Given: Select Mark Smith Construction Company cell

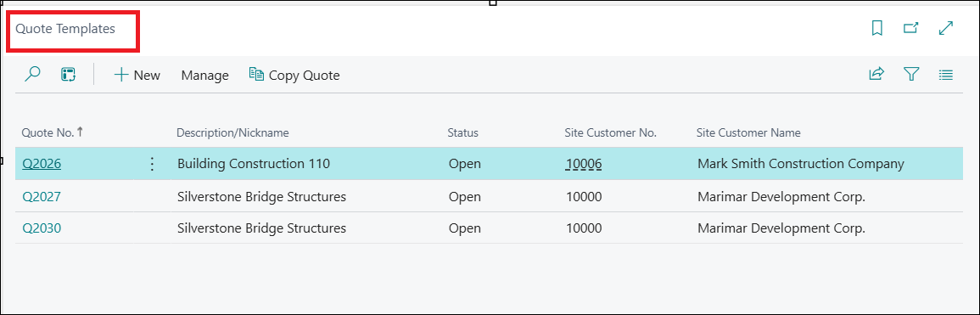Looking at the screenshot, I should point(801,164).
